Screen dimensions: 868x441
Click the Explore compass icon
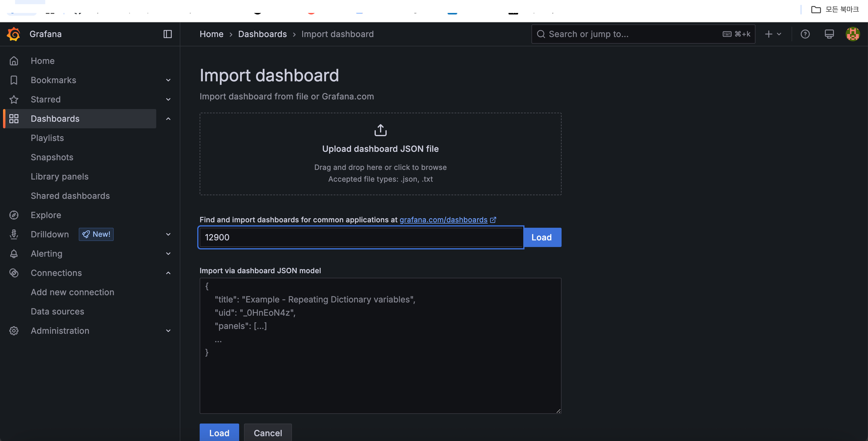[x=14, y=215]
